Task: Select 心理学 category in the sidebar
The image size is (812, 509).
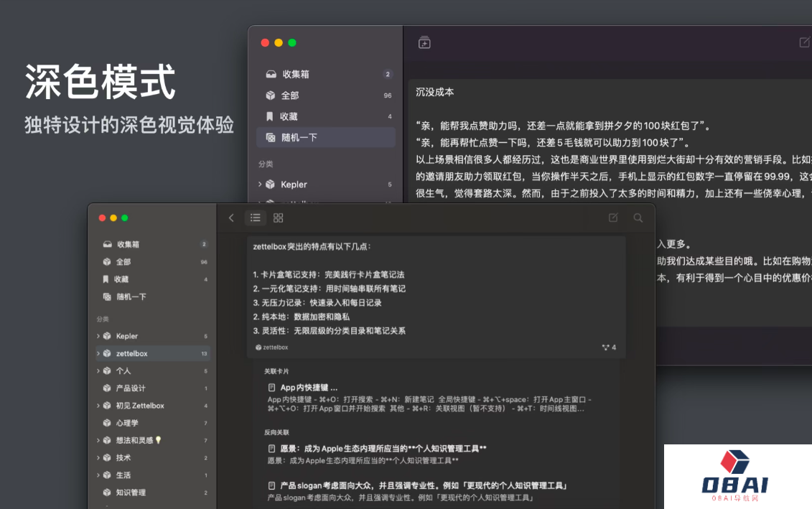Action: click(127, 423)
